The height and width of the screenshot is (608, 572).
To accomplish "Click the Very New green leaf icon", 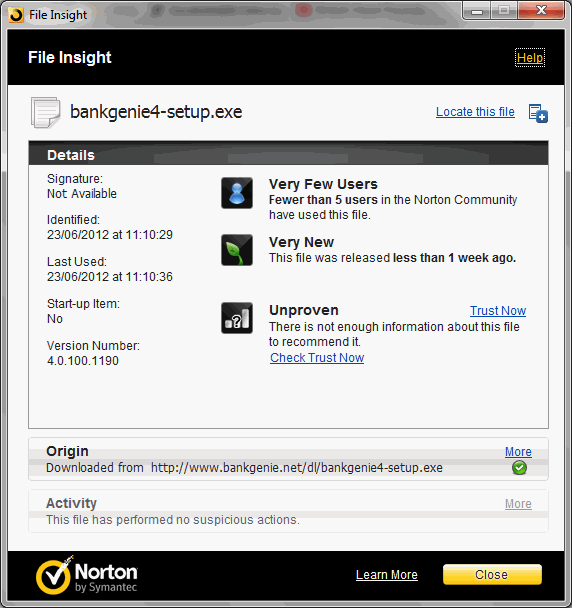I will coord(237,250).
